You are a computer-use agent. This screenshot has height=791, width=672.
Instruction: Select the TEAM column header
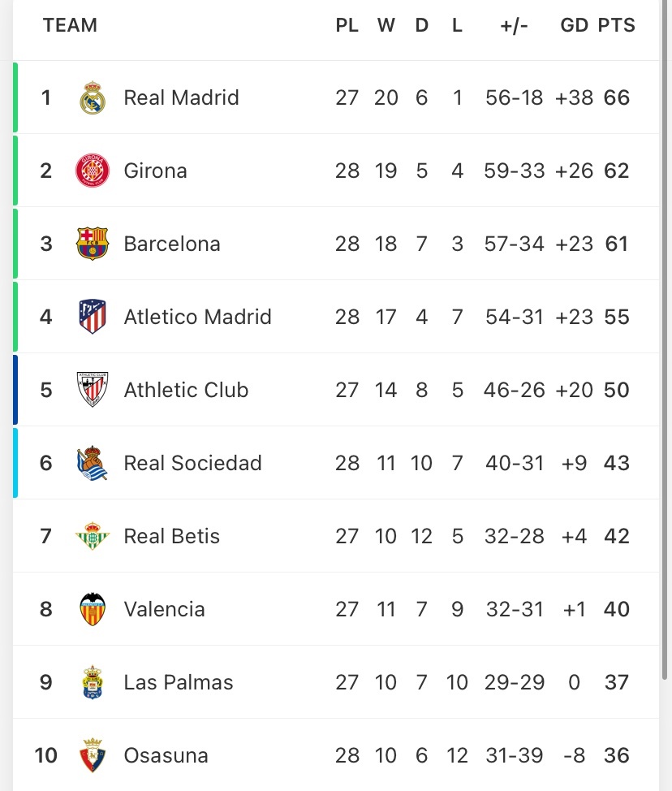[70, 26]
